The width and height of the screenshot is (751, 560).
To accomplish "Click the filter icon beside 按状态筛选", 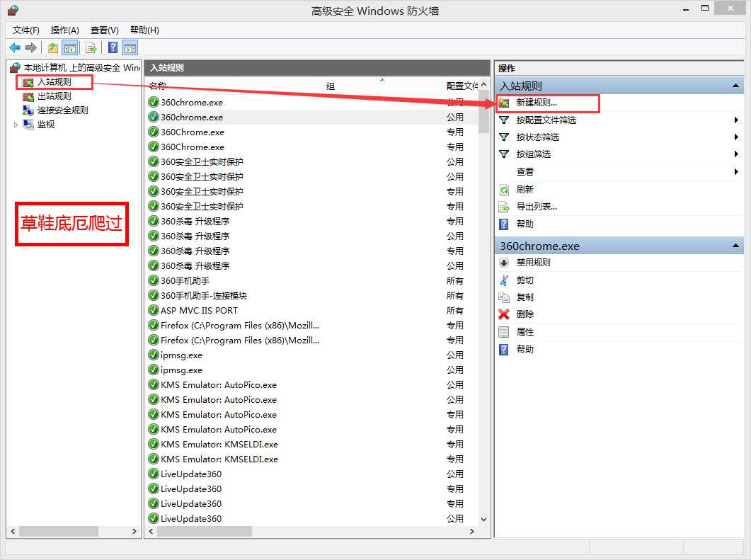I will click(504, 137).
